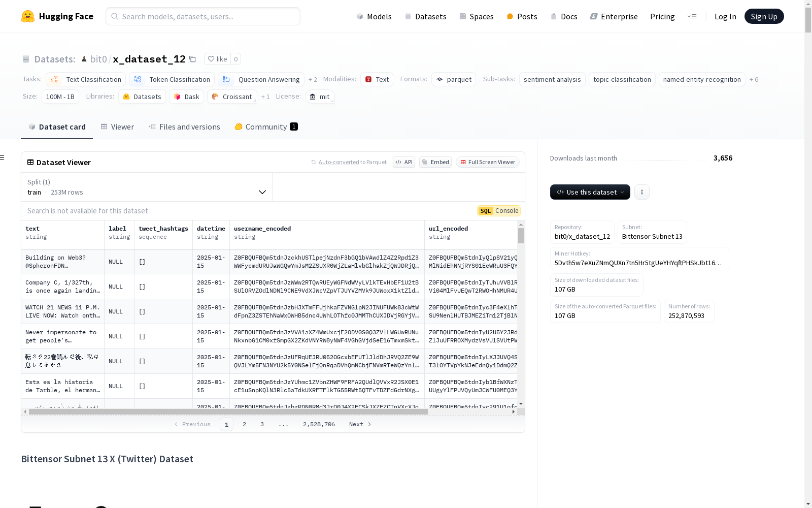
Task: Go to page 3 of the viewer
Action: [x=262, y=424]
